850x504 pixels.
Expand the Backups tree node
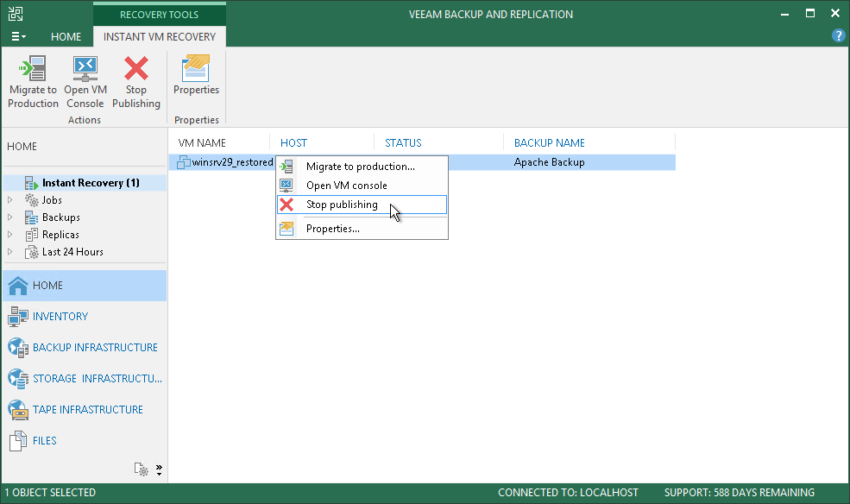9,217
